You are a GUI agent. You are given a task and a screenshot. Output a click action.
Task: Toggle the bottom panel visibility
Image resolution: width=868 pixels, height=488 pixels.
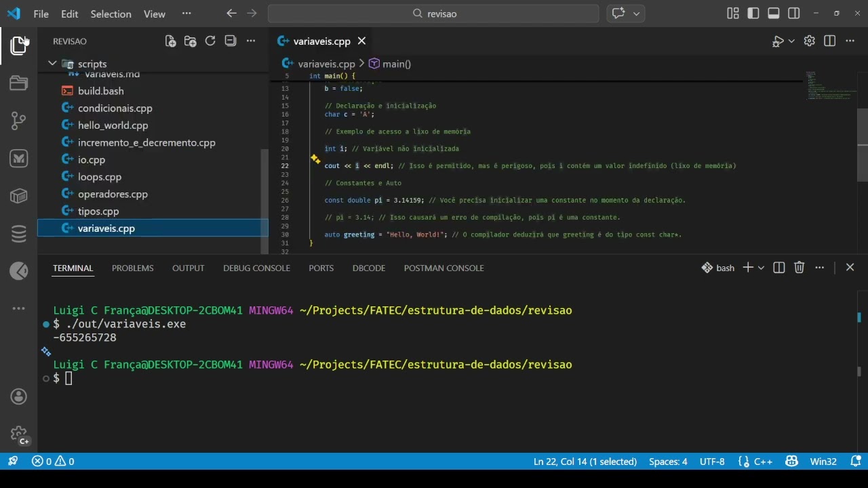click(x=774, y=14)
